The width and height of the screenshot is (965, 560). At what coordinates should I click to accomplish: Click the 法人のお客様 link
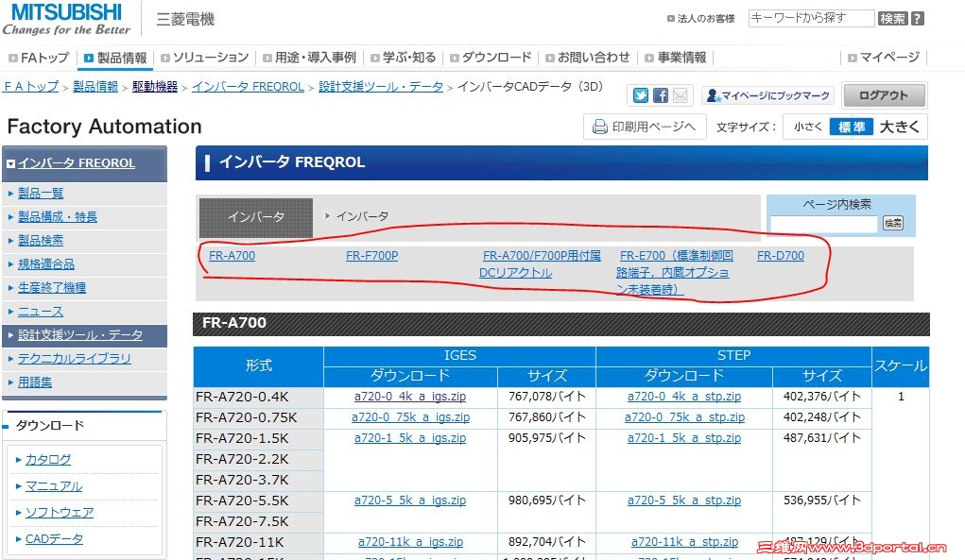tap(701, 19)
